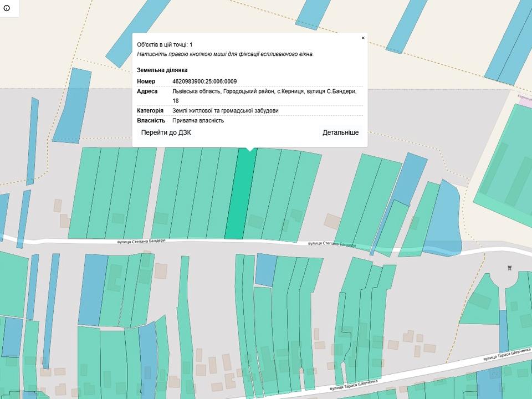Viewport: 532px width, 399px height.
Task: Close the land parcel popup
Action: click(363, 38)
